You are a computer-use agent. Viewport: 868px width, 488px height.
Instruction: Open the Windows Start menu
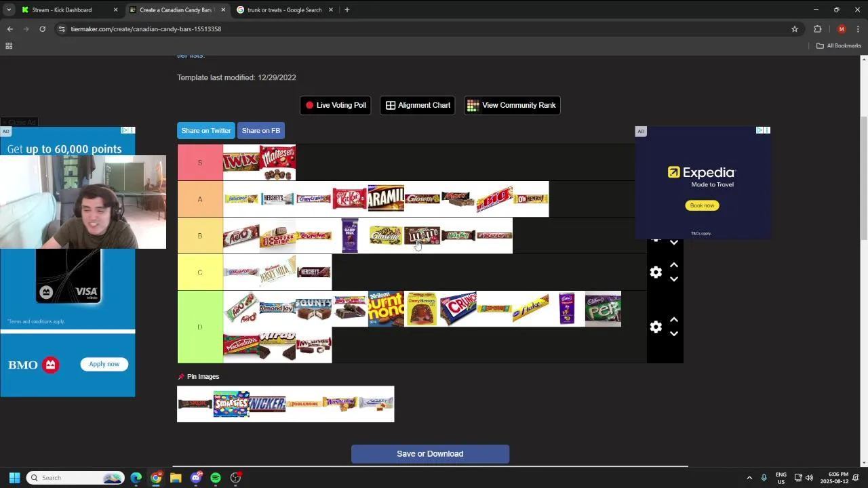point(14,478)
